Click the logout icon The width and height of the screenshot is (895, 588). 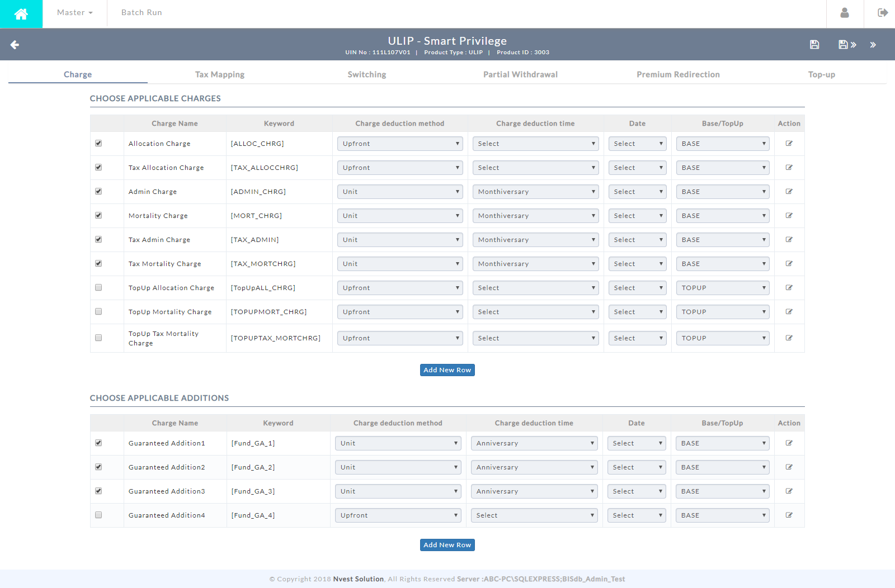(883, 13)
